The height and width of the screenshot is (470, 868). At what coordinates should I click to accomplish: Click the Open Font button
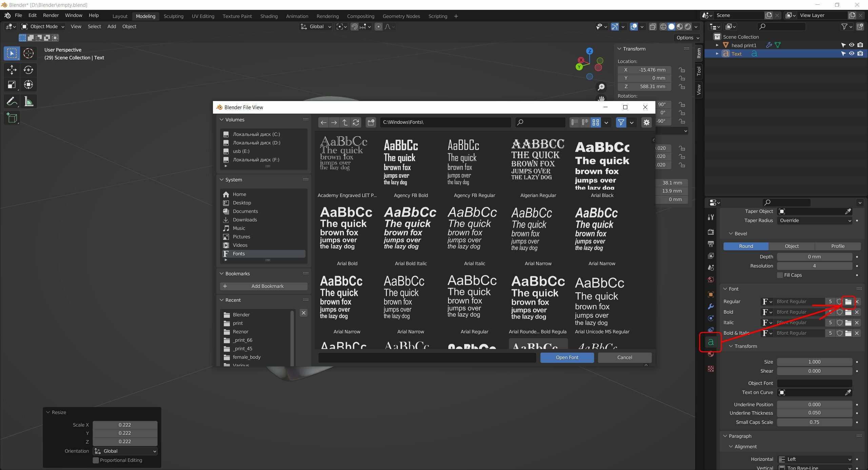tap(567, 357)
